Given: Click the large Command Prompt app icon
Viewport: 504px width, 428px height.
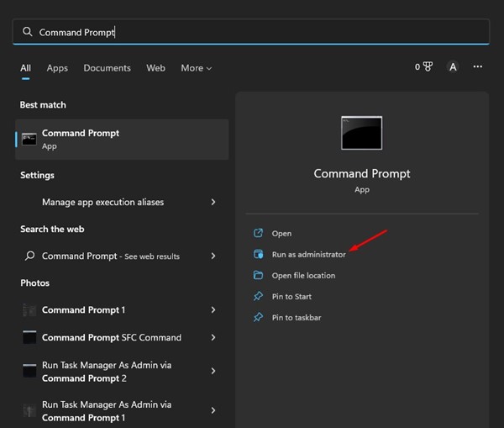Looking at the screenshot, I should pyautogui.click(x=361, y=133).
